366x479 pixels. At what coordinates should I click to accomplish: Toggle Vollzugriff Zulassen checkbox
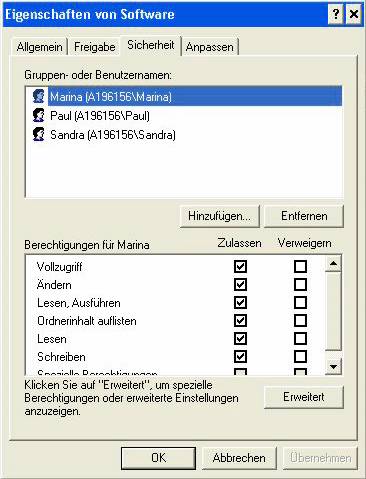tap(240, 266)
